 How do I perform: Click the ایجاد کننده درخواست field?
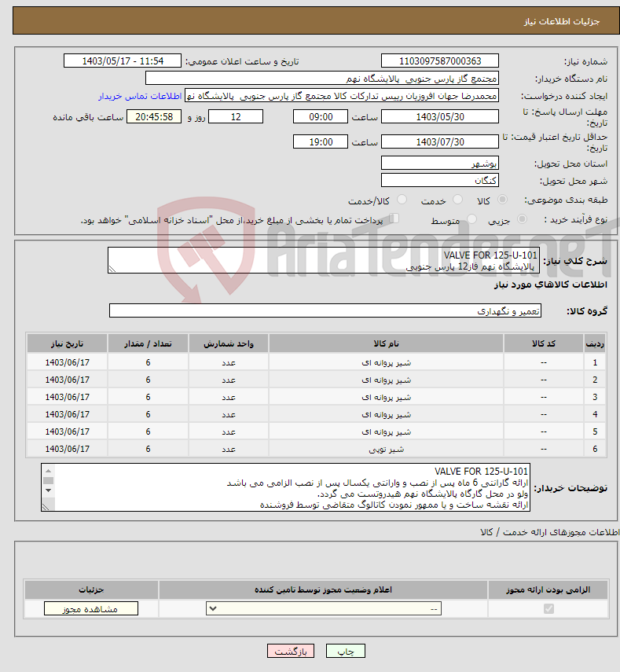coord(342,96)
